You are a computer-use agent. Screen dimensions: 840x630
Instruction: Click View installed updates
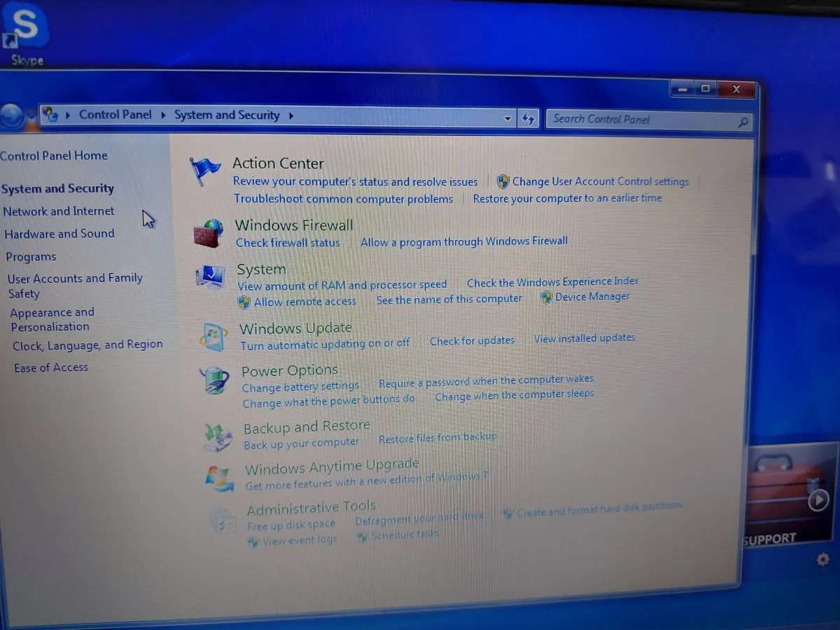pyautogui.click(x=584, y=338)
